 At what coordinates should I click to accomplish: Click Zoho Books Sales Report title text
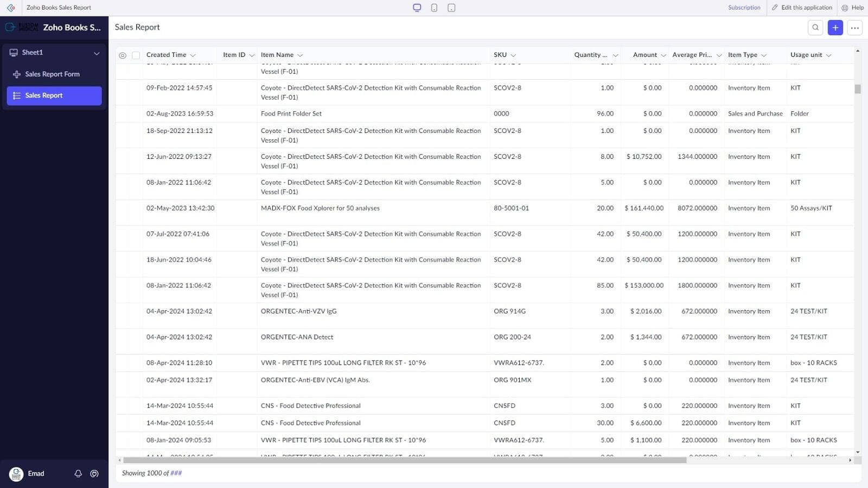click(x=59, y=8)
